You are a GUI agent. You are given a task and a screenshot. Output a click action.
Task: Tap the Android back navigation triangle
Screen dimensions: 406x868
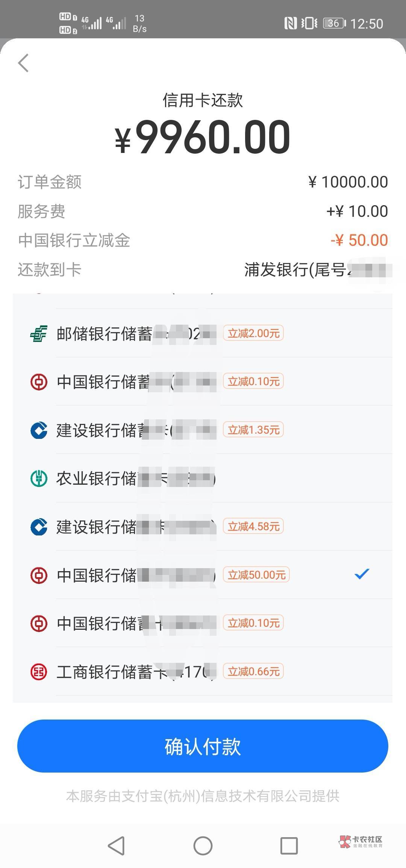tap(116, 845)
